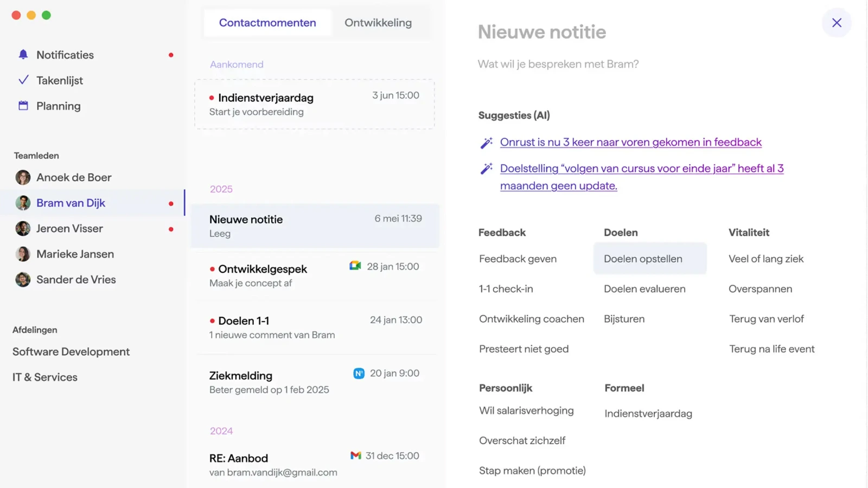Click the Notificaties bell icon

click(x=23, y=54)
